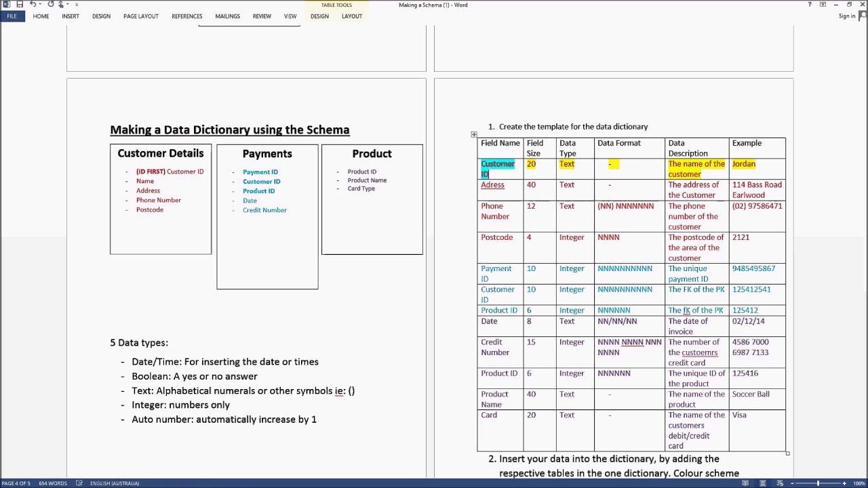
Task: Click the 5 Data types label
Action: (139, 343)
